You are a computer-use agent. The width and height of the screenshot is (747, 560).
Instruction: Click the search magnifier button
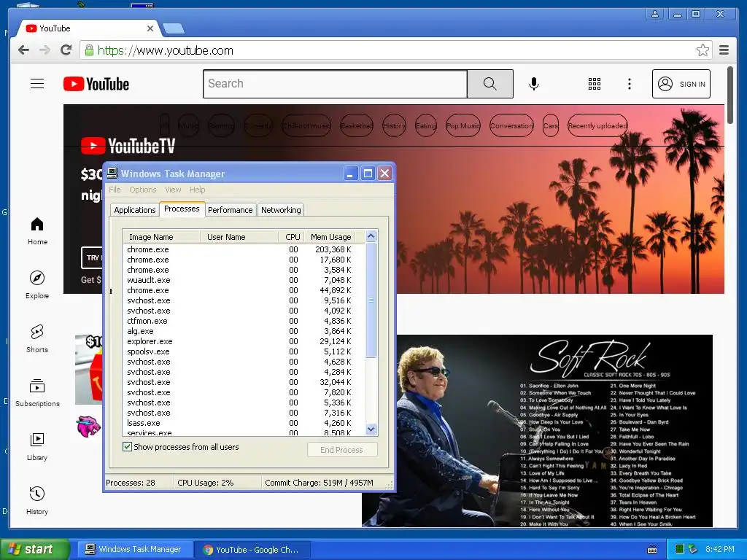point(489,84)
